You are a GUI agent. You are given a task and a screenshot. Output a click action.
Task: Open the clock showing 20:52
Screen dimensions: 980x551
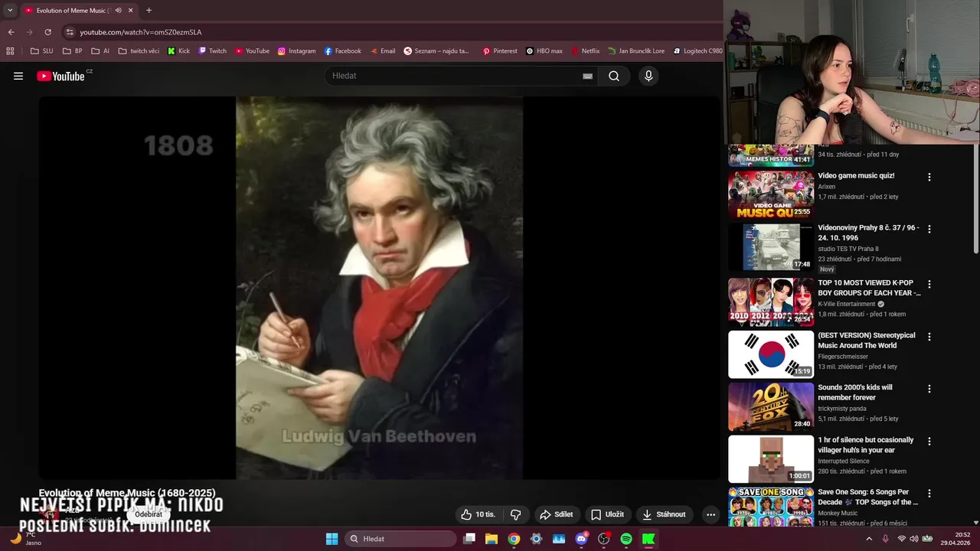point(956,539)
